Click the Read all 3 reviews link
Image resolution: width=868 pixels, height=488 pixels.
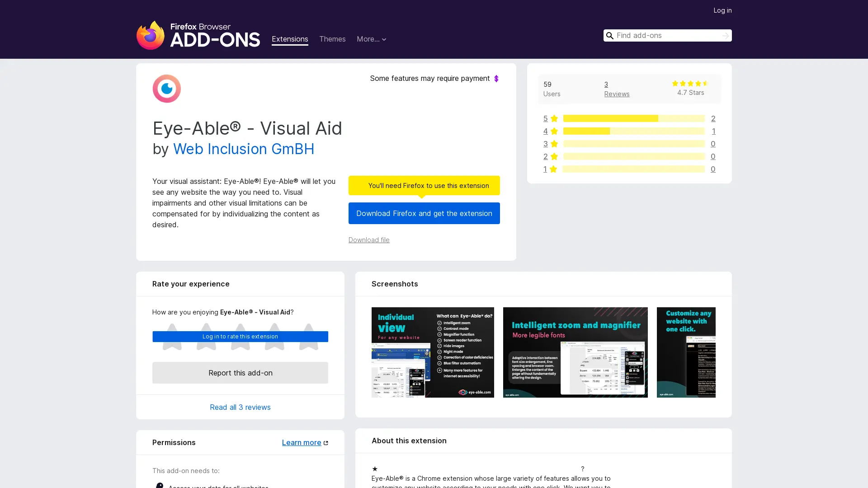click(240, 407)
